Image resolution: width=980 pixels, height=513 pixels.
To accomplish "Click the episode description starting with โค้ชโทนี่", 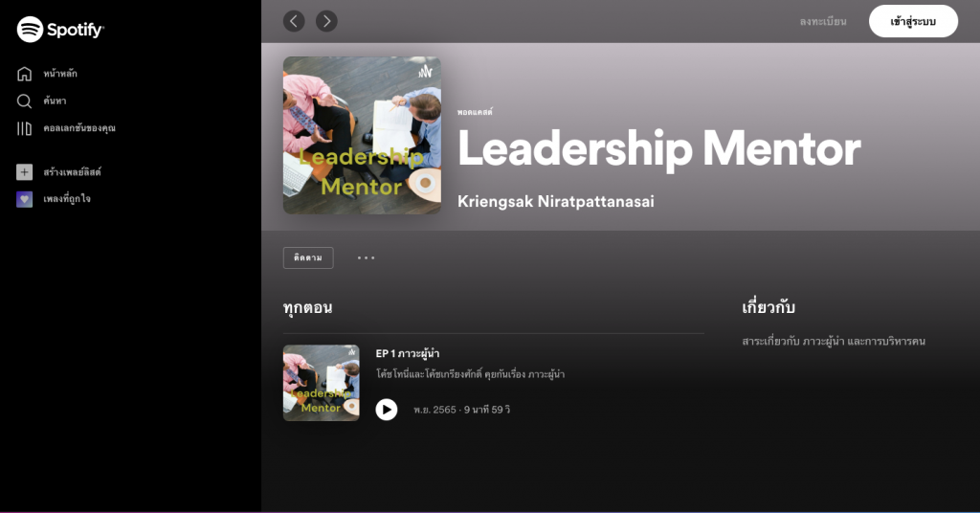I will (470, 374).
